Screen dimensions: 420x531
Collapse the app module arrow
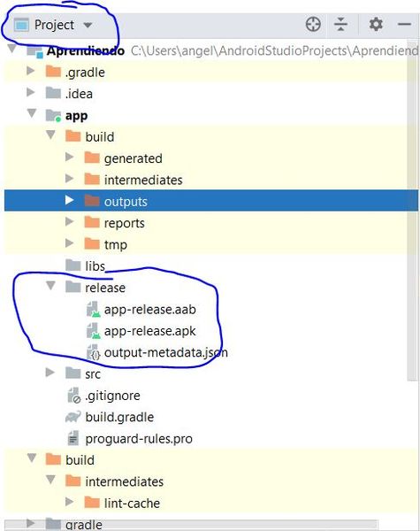pos(32,113)
